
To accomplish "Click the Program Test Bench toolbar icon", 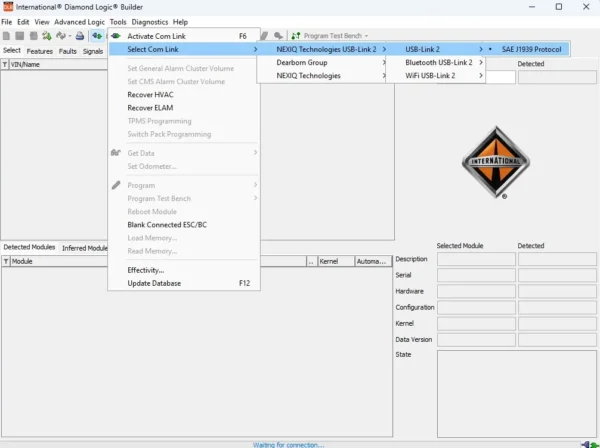I will coord(295,36).
